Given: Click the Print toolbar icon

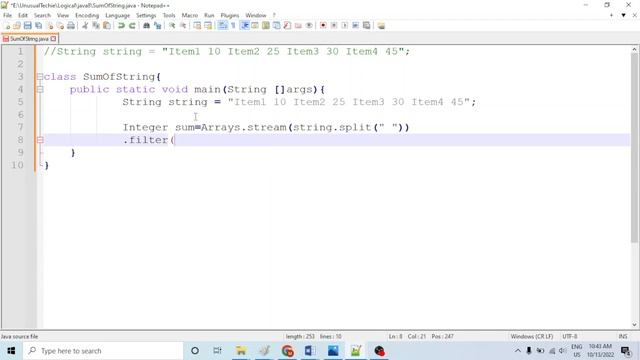Looking at the screenshot, I should (71, 26).
